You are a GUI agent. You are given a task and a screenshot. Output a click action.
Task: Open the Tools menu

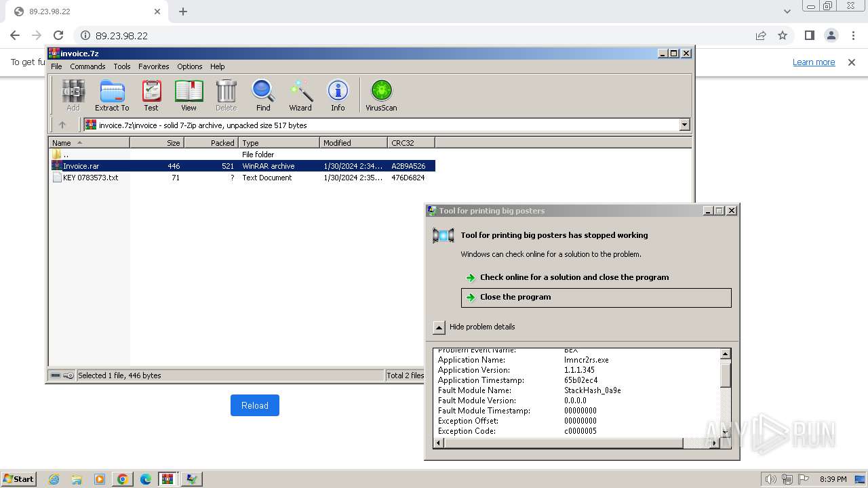tap(122, 66)
